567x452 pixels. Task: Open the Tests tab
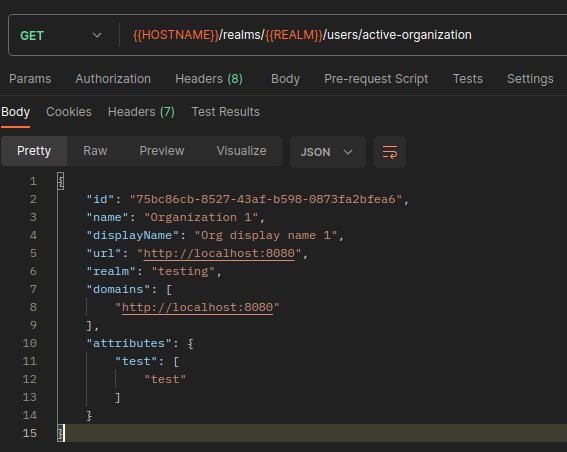pos(468,79)
